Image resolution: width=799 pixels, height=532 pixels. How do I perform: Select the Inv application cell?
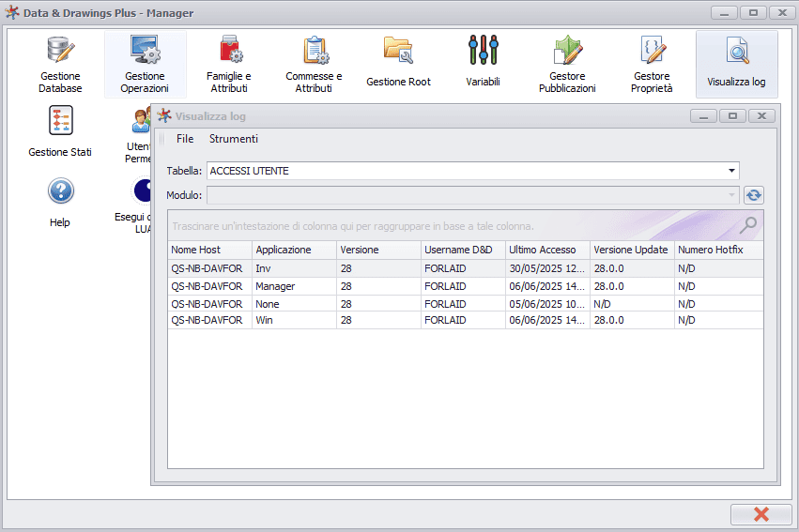coord(295,268)
